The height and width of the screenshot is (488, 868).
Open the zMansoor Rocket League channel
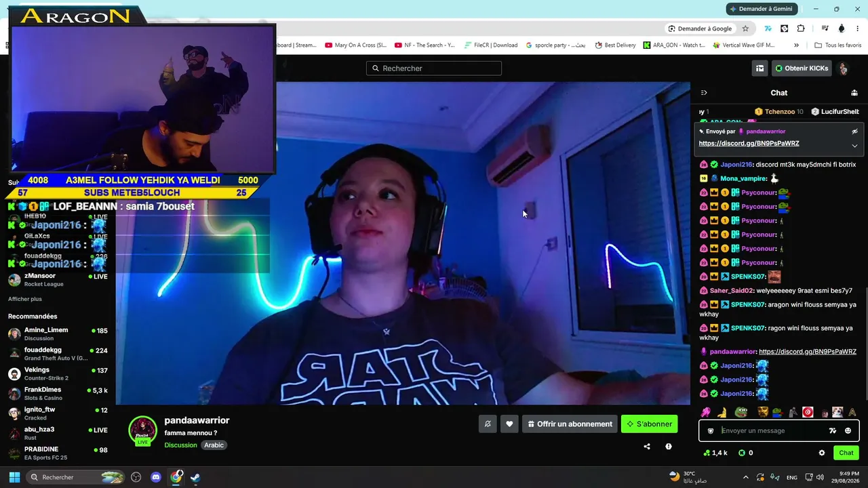[x=58, y=280]
